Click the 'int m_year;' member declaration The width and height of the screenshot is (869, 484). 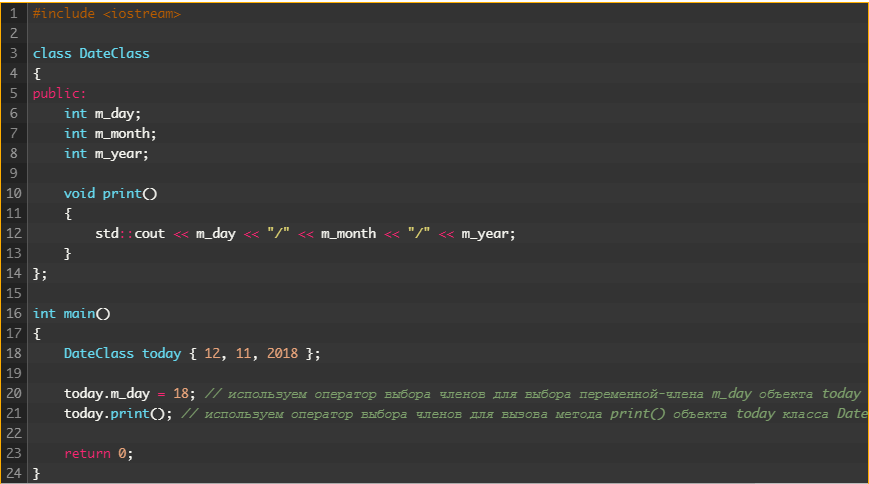[x=106, y=154]
